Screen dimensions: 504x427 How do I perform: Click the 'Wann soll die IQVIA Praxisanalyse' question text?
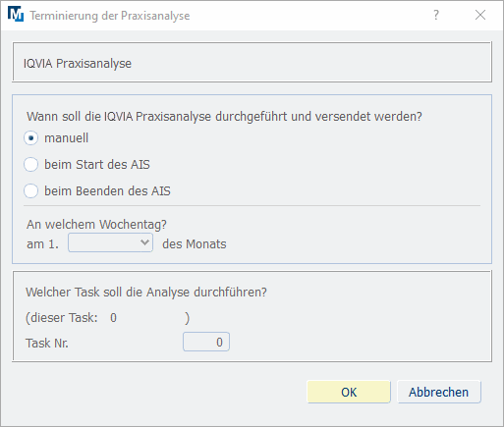tap(224, 117)
